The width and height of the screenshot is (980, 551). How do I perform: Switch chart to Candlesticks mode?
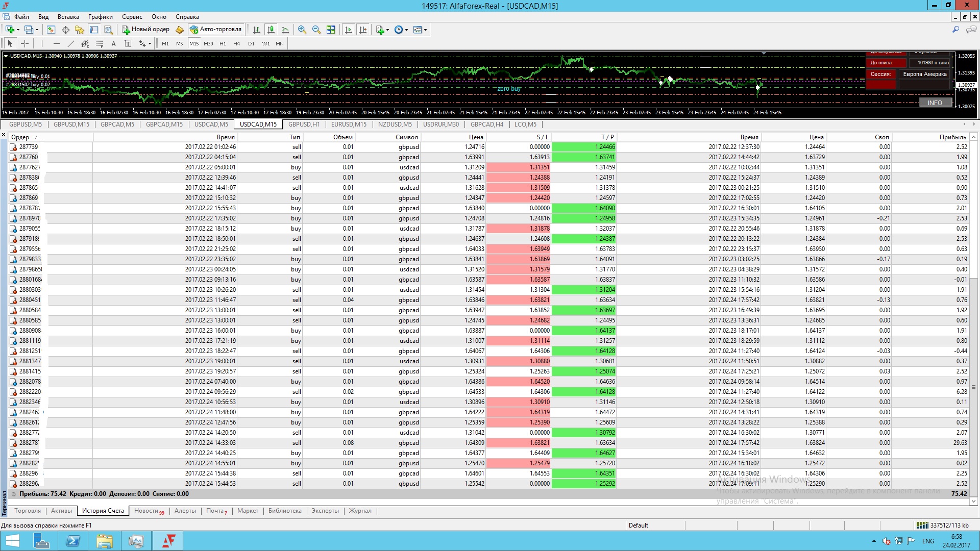tap(271, 30)
